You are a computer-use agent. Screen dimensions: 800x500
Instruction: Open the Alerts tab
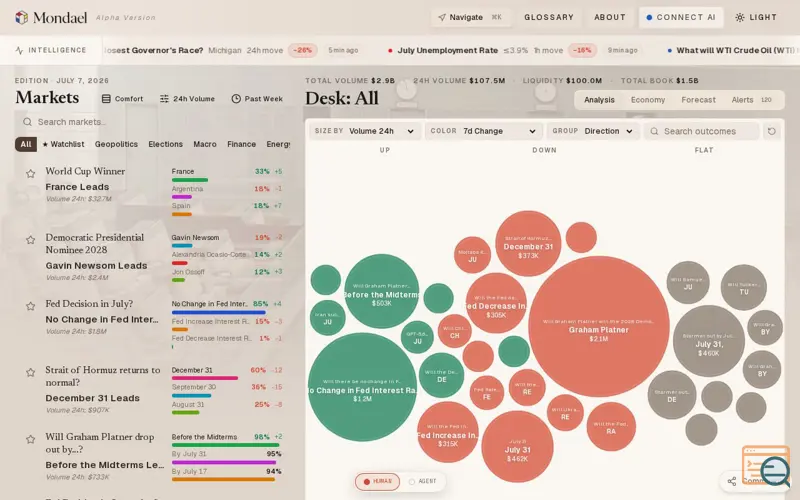coord(751,100)
